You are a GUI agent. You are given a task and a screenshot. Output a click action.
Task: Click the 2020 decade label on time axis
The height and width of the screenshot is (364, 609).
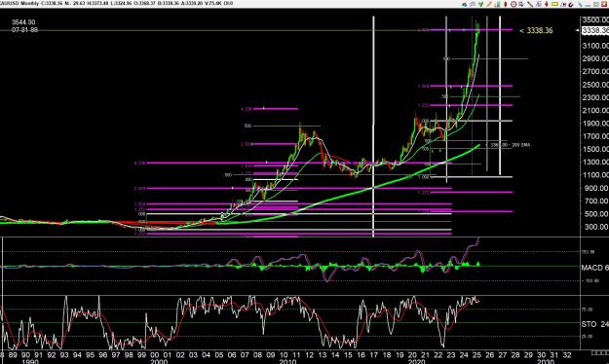[x=416, y=361]
